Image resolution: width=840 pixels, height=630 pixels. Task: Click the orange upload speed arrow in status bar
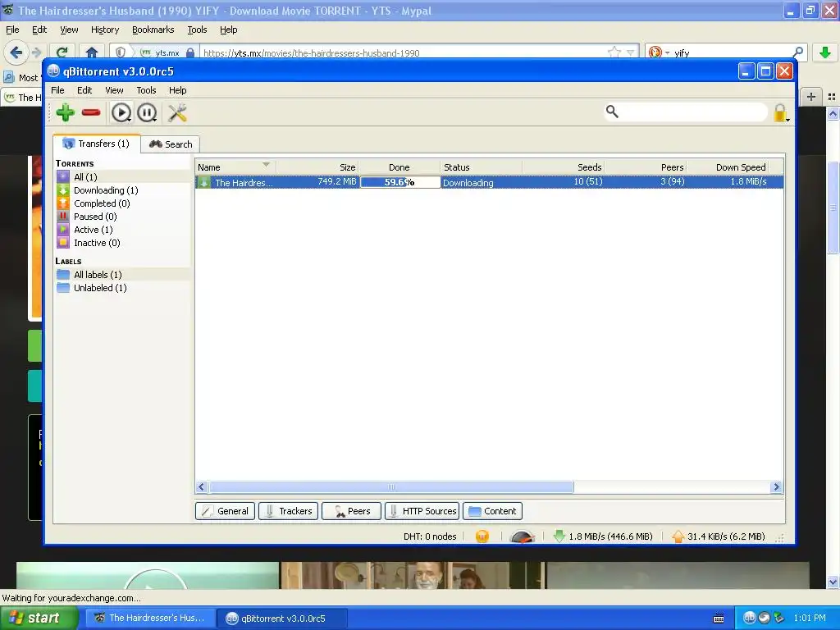point(678,536)
